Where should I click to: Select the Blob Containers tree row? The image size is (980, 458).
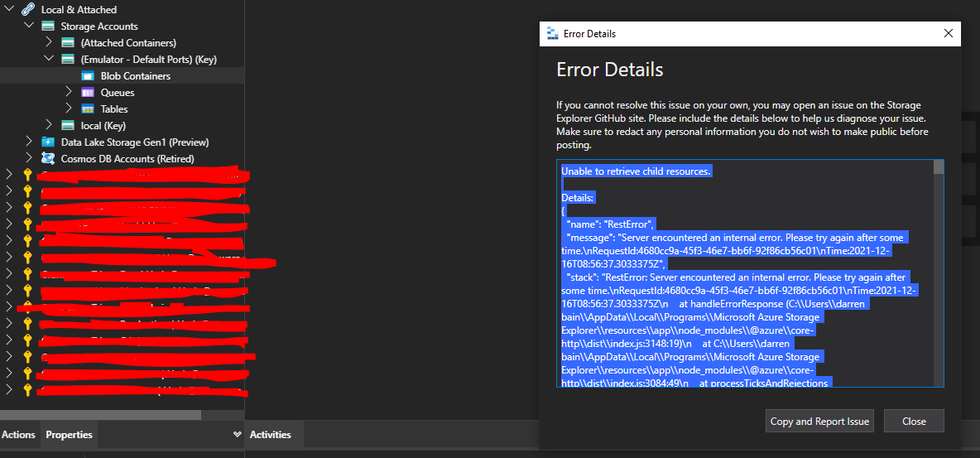(122, 75)
